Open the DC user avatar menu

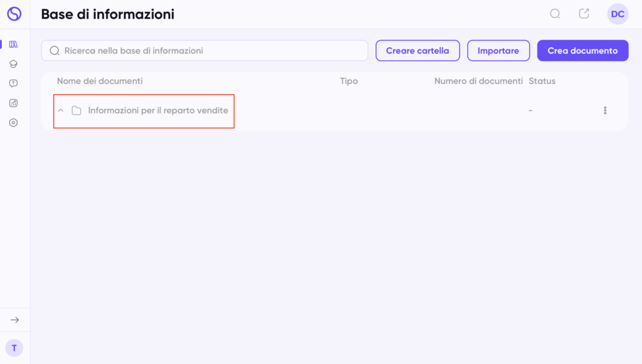pos(618,14)
